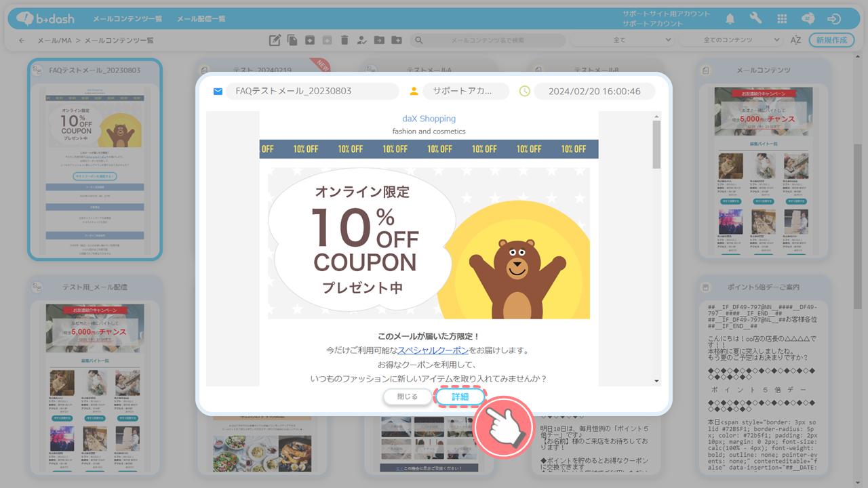
Task: Open the apps grid icon
Action: (x=782, y=19)
